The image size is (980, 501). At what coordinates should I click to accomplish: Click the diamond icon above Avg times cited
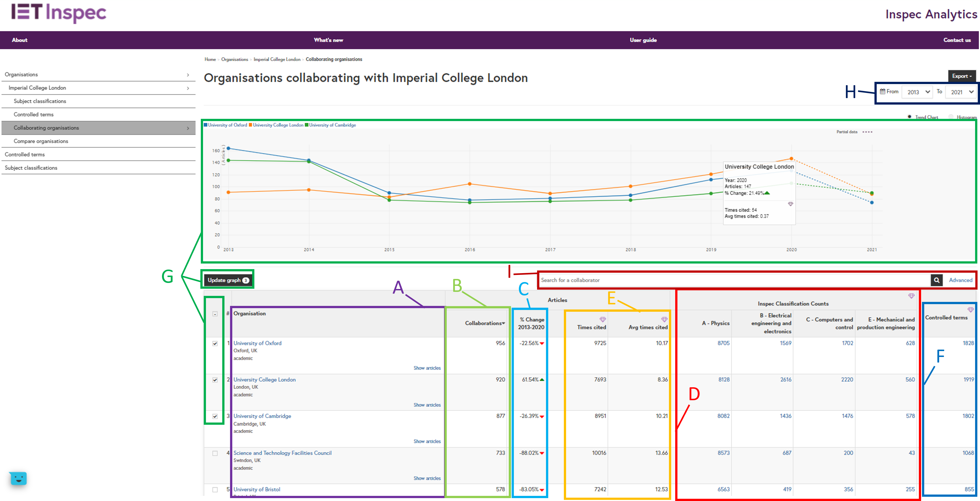click(664, 319)
